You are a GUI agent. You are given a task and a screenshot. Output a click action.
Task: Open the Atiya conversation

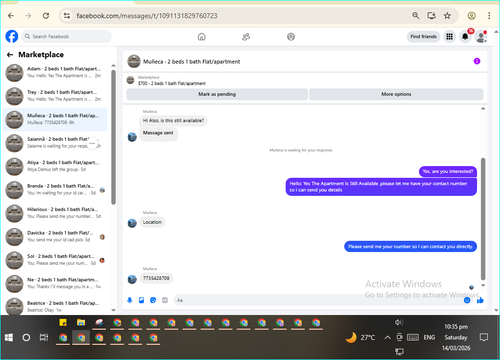55,166
